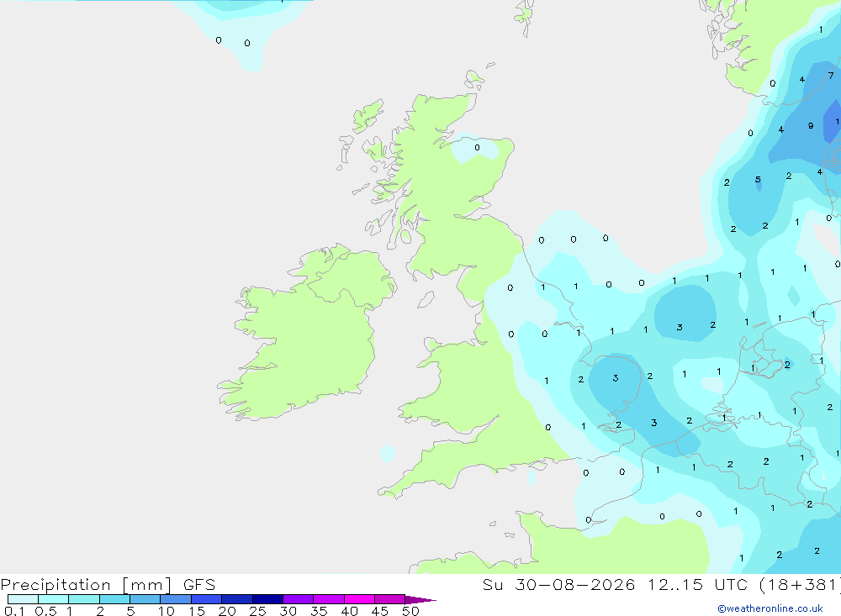Image resolution: width=841 pixels, height=616 pixels.
Task: Choose the 35 to 40 mm legend swatch
Action: click(328, 599)
